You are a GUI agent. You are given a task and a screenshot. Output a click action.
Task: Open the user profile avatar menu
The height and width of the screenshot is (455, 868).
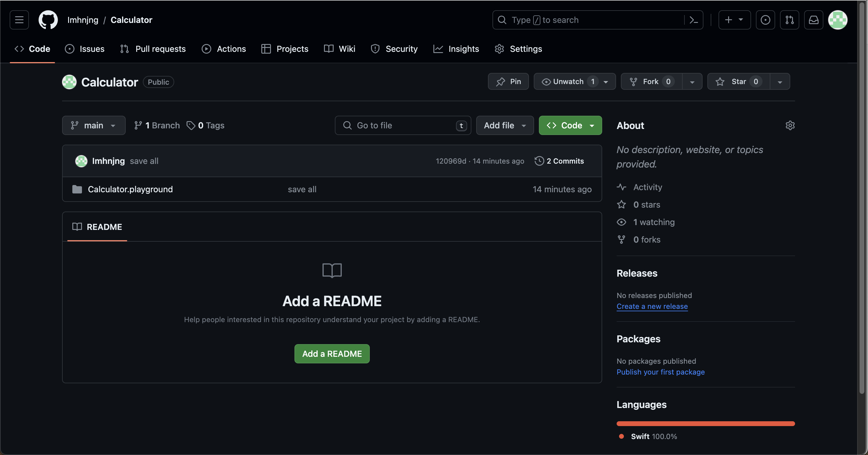point(838,20)
